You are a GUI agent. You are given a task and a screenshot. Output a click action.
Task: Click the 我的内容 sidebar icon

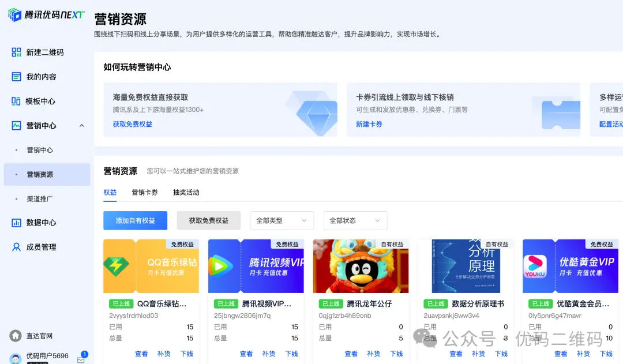click(x=16, y=77)
